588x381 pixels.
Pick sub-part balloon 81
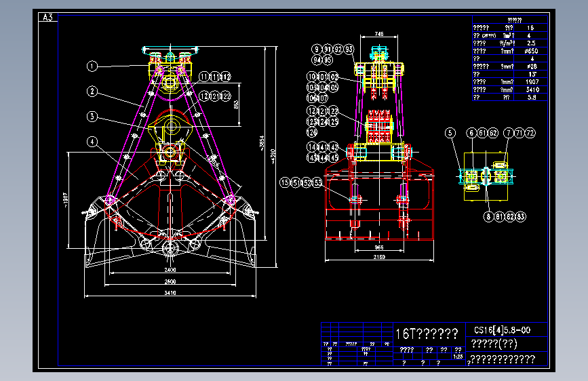[499, 217]
